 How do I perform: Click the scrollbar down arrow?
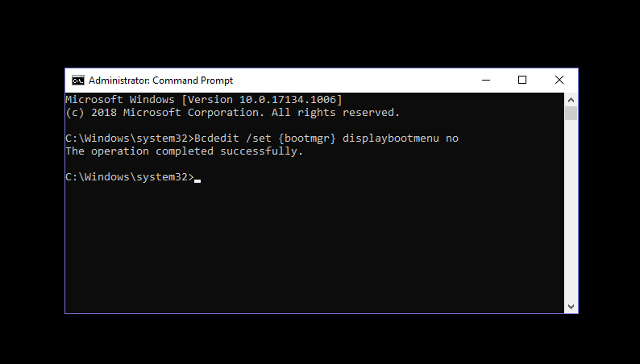click(x=571, y=307)
